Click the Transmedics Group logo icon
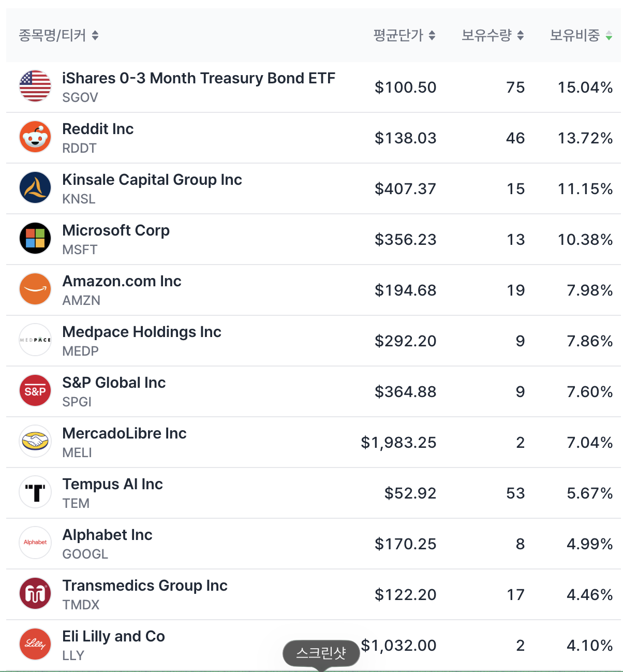The image size is (623, 672). click(x=35, y=594)
